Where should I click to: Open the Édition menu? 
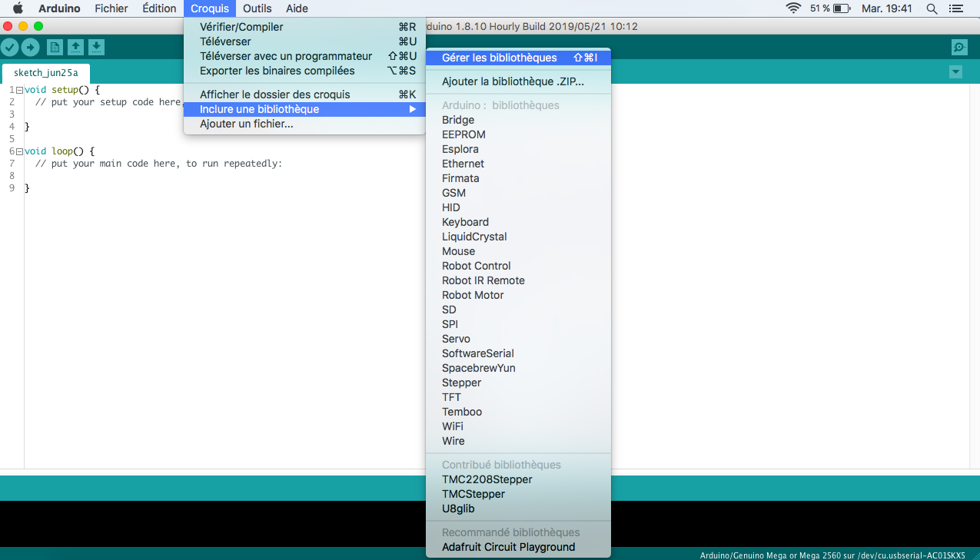(159, 8)
